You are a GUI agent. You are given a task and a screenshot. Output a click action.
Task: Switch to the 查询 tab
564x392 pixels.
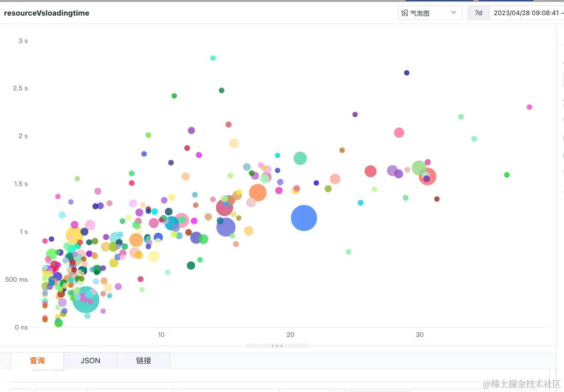[37, 360]
